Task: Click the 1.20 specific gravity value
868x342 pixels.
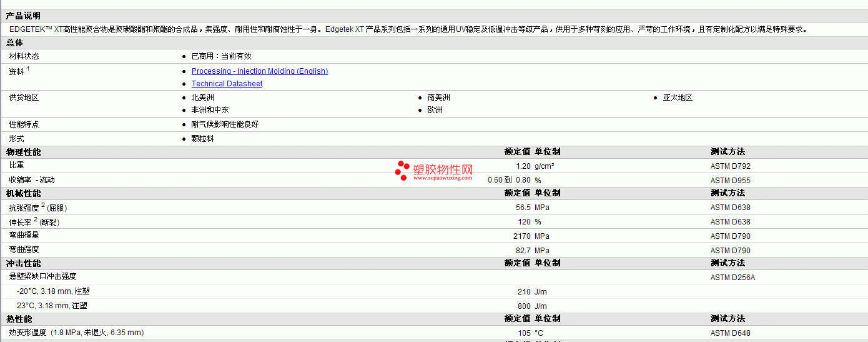Action: coord(523,166)
